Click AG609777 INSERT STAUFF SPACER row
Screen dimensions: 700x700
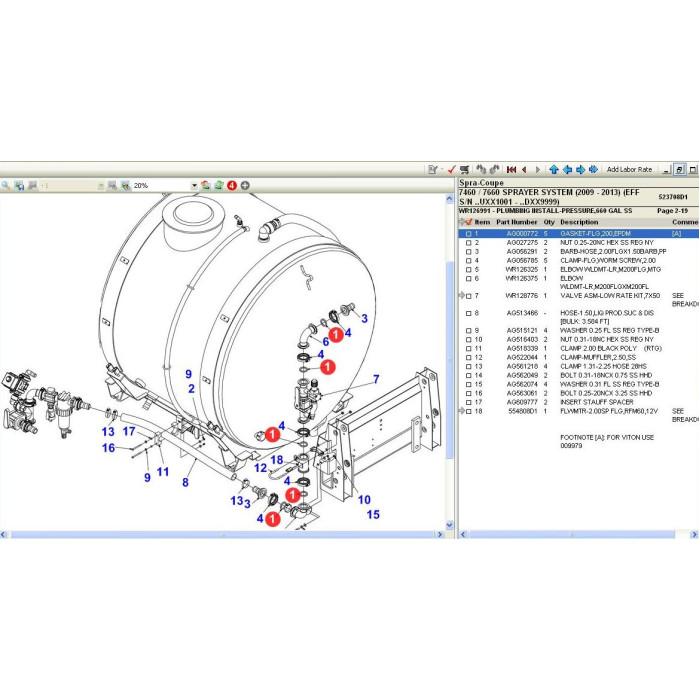579,402
